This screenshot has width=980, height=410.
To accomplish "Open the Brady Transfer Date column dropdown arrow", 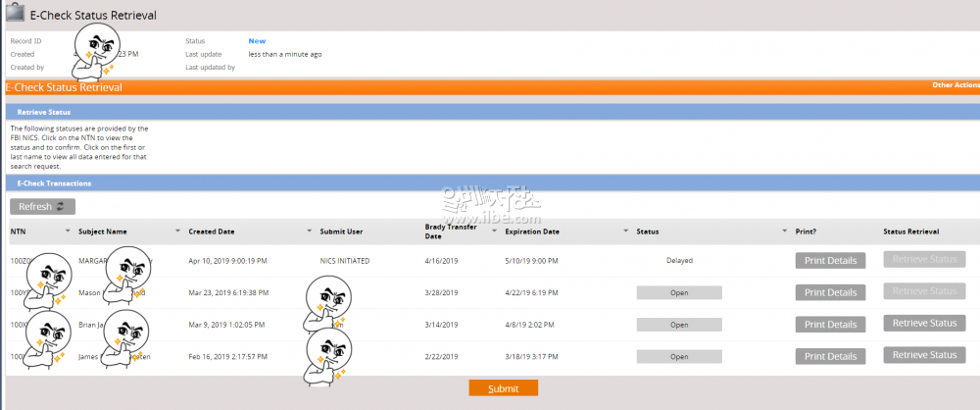I will tap(493, 231).
